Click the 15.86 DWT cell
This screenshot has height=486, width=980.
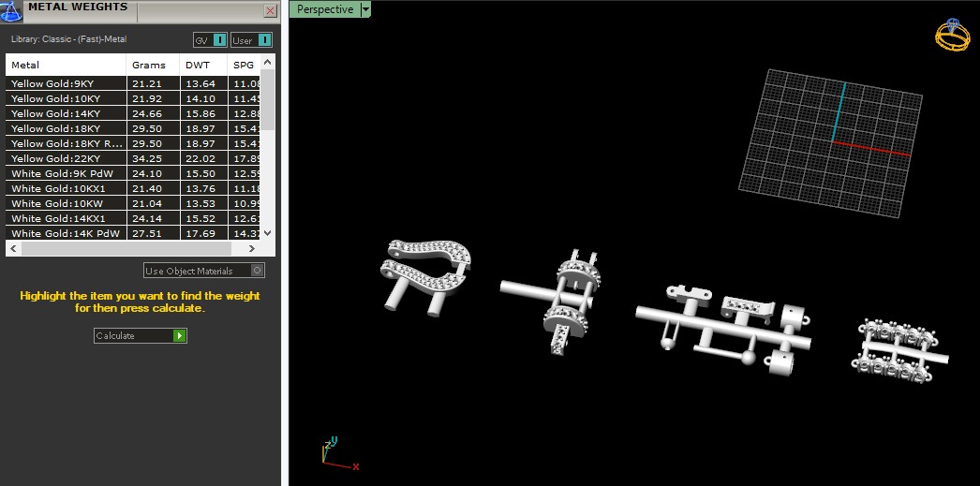(x=204, y=113)
